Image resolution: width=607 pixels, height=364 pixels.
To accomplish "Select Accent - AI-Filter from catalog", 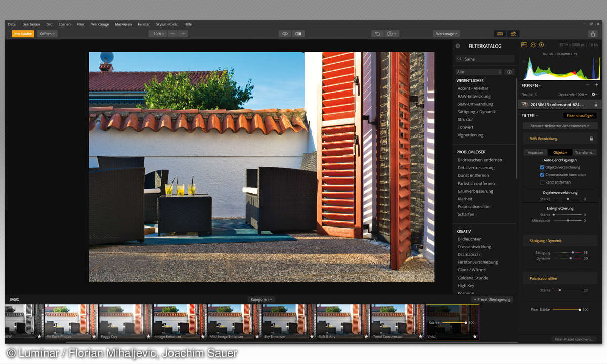I will (473, 88).
